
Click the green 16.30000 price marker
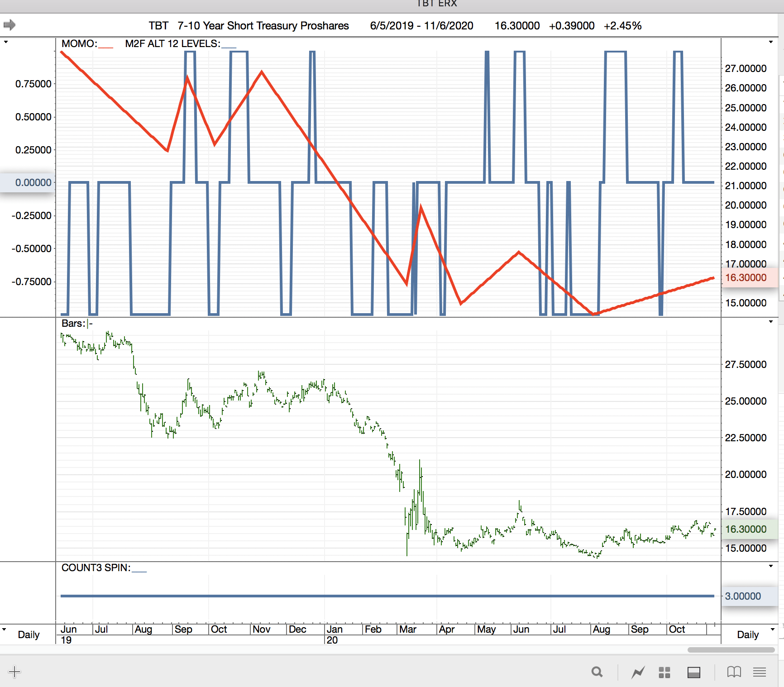[749, 529]
